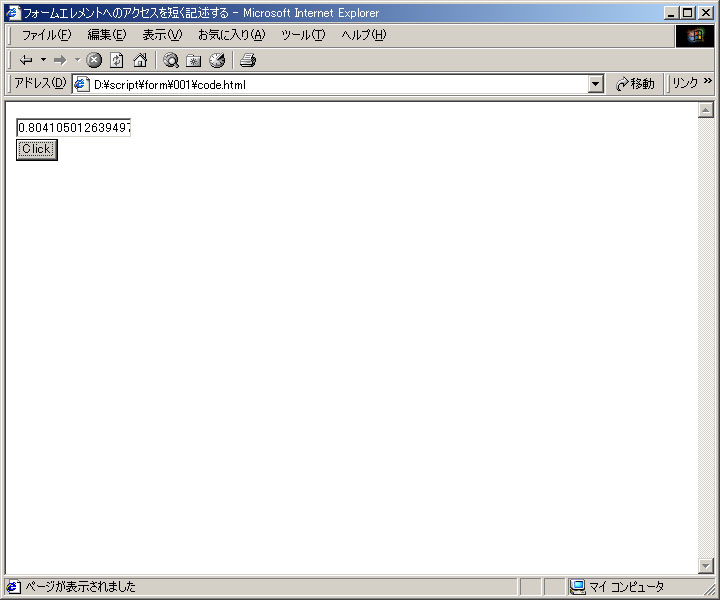This screenshot has width=720, height=600.
Task: Open the ヘルプ(H) menu
Action: [363, 35]
